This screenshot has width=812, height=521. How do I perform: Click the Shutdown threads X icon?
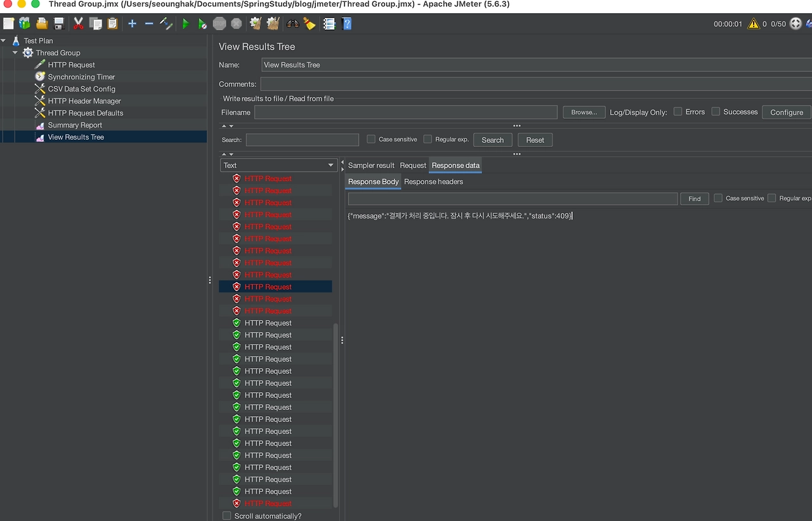pyautogui.click(x=237, y=23)
